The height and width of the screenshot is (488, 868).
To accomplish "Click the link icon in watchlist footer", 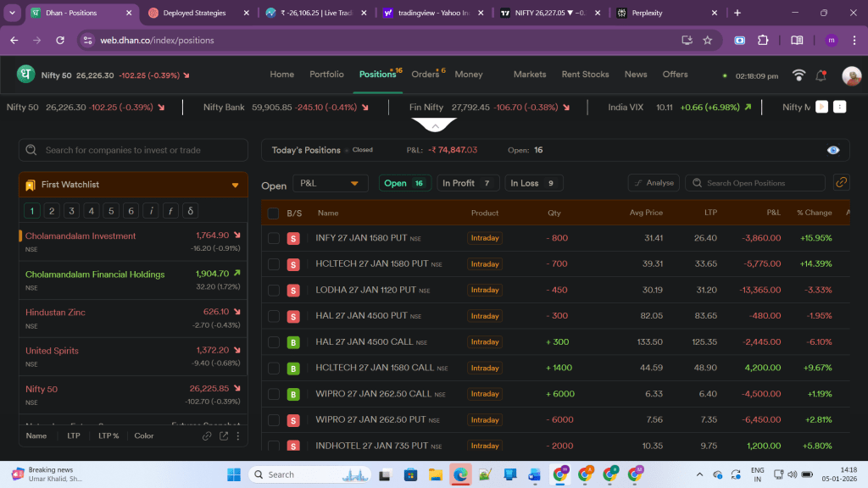I will tap(207, 436).
